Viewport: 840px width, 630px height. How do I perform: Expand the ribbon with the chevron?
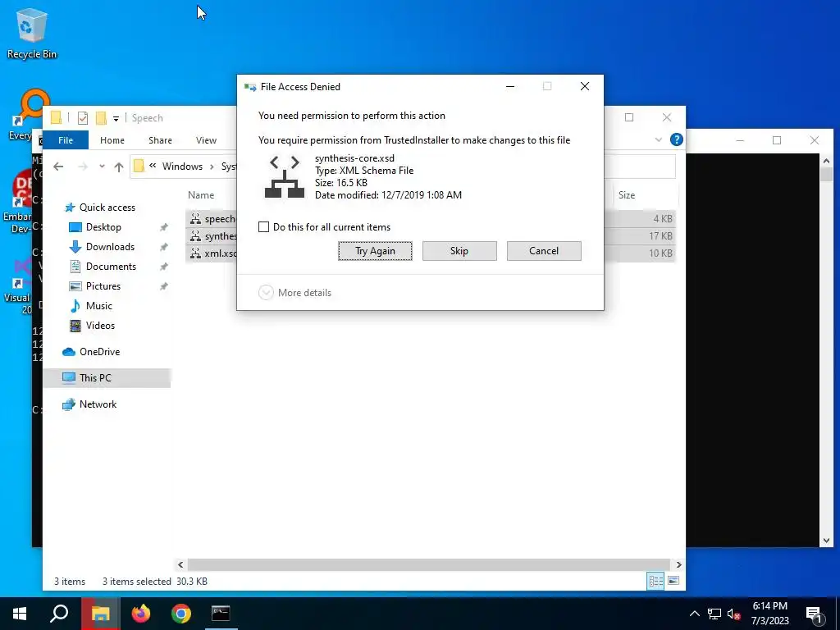659,139
